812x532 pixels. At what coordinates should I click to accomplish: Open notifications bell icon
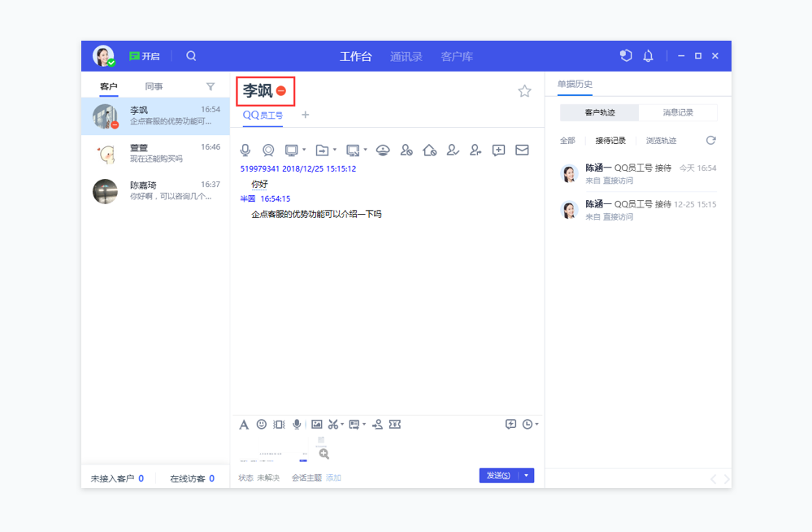648,55
